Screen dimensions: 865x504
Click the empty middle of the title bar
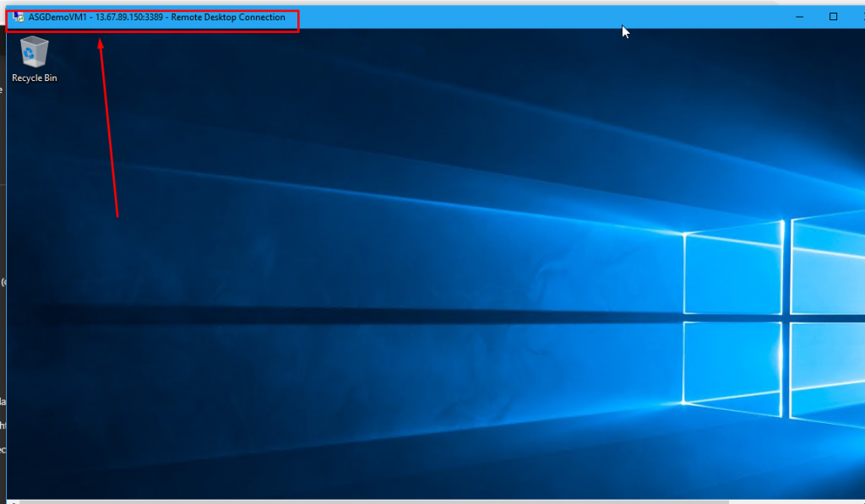click(x=507, y=17)
